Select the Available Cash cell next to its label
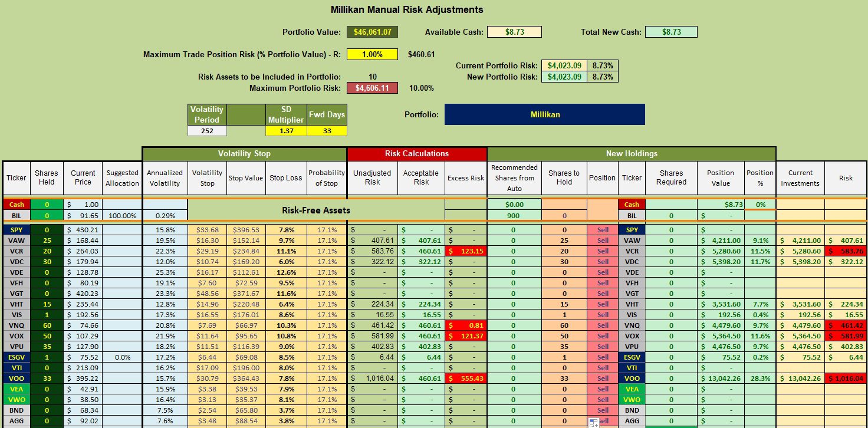Image resolution: width=868 pixels, height=428 pixels. [x=515, y=32]
